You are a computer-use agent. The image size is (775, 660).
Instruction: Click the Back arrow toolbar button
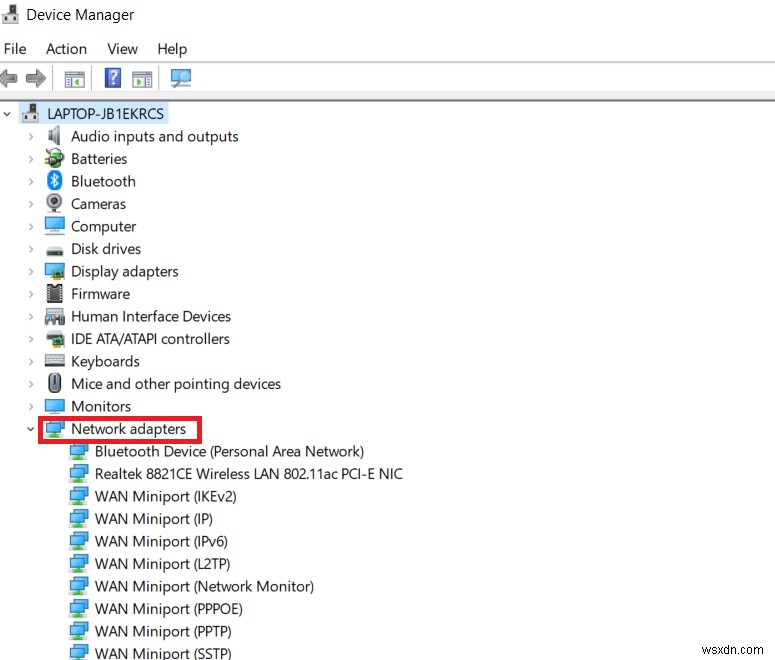(8, 78)
